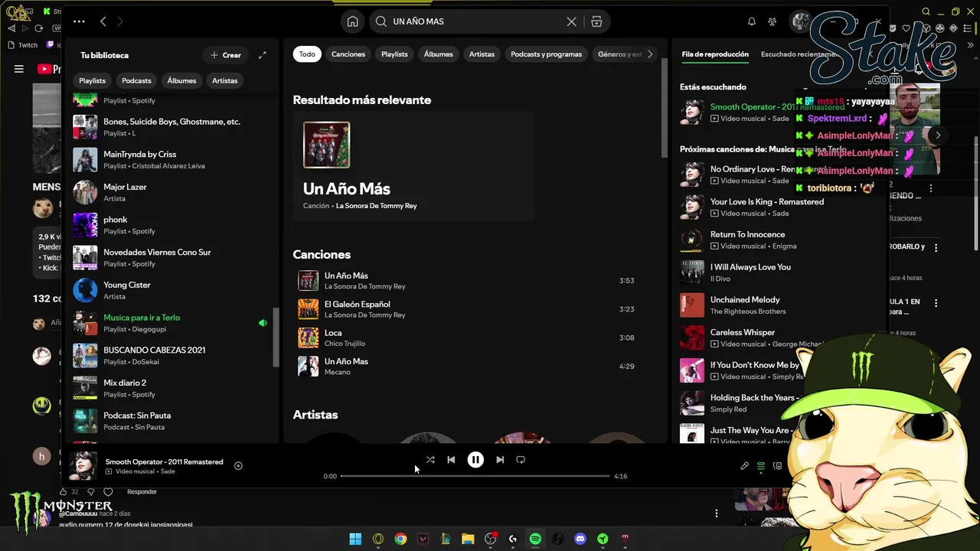The image size is (980, 551).
Task: Toggle shuffle playback
Action: pos(430,460)
